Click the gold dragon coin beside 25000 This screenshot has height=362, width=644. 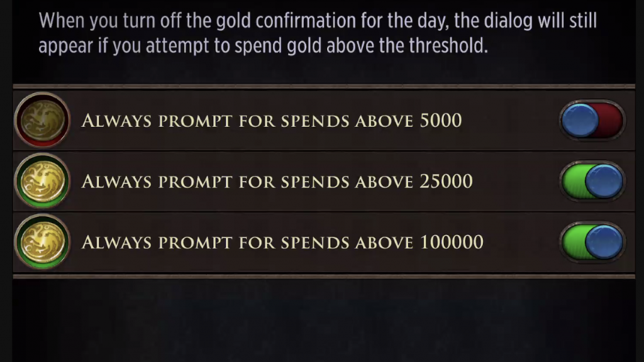point(42,180)
